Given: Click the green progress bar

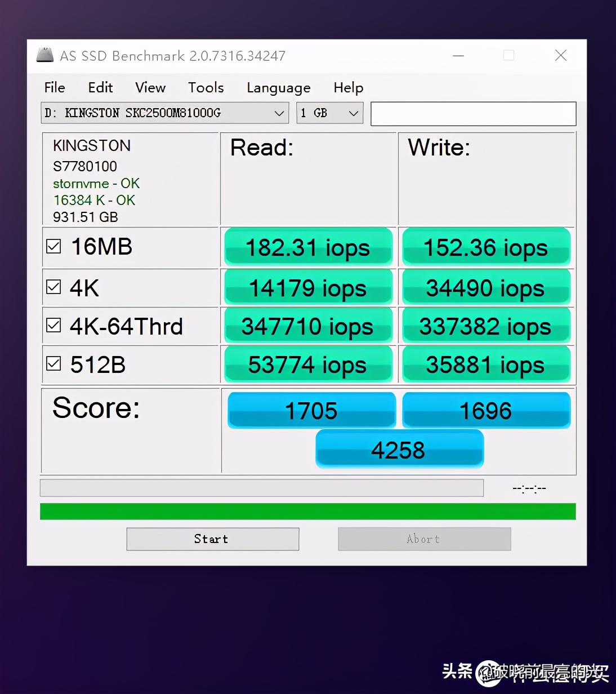Looking at the screenshot, I should coord(307,511).
